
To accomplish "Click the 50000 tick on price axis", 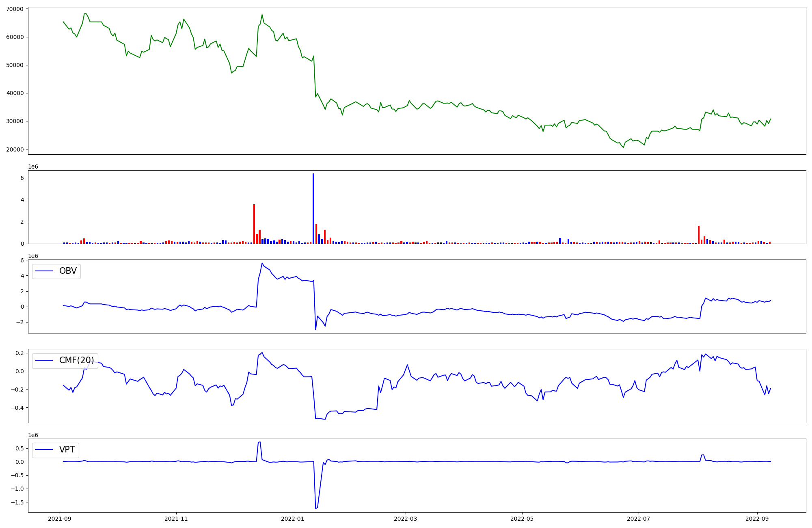I will coord(15,65).
